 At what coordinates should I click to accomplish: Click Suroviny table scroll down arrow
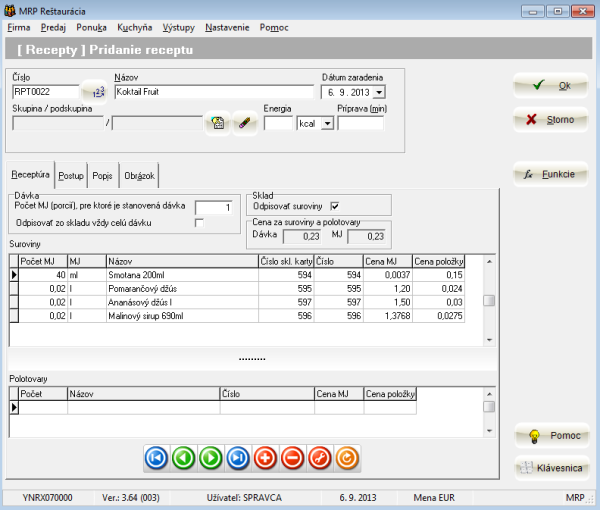coord(489,340)
